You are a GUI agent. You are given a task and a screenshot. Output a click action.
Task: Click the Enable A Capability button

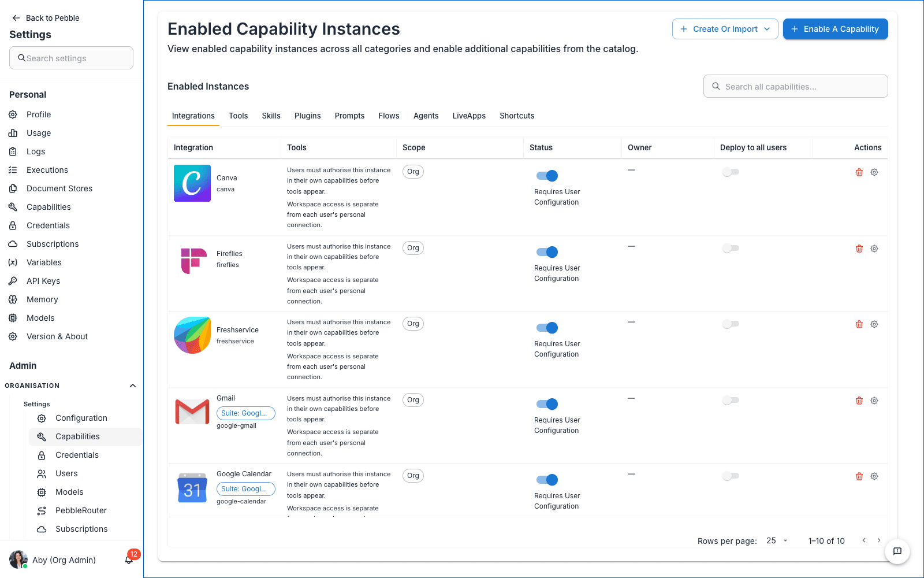(x=836, y=29)
